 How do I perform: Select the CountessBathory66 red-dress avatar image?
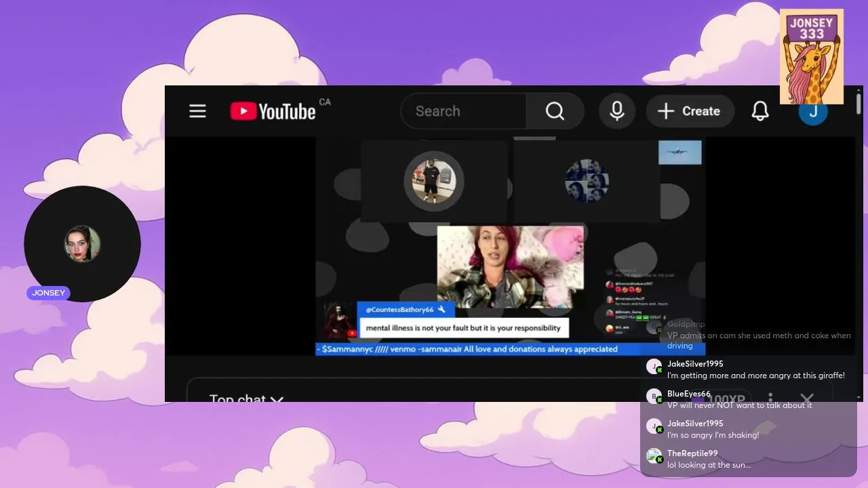(x=337, y=321)
